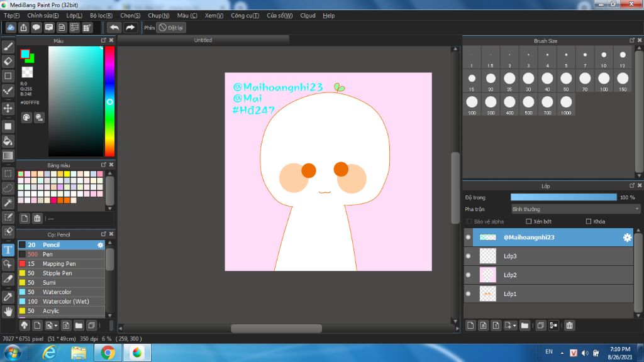Open the Bộ lọc(R) menu
The height and width of the screenshot is (362, 644).
pos(101,16)
